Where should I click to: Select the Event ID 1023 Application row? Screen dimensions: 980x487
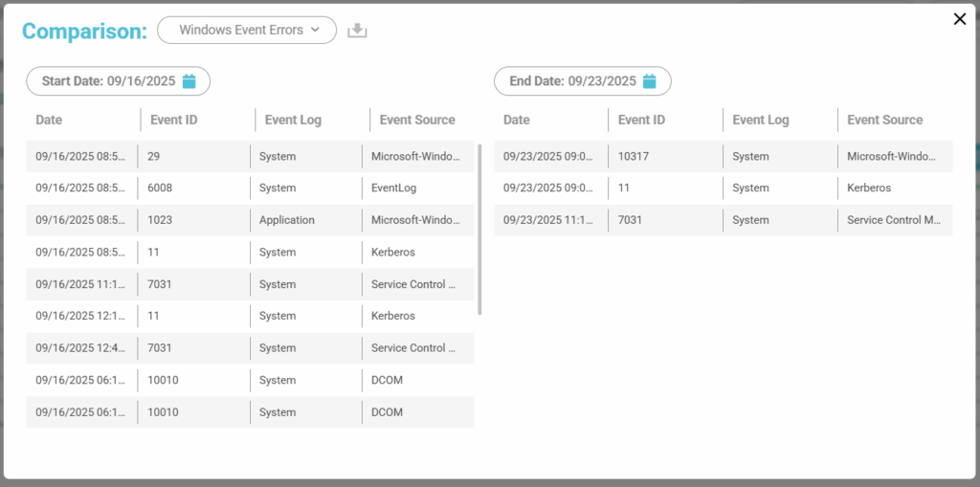(249, 220)
